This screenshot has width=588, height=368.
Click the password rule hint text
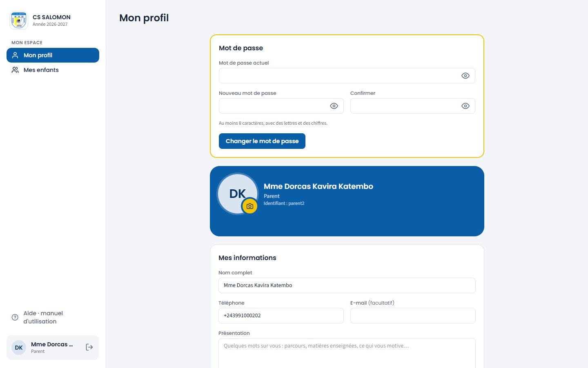tap(273, 123)
